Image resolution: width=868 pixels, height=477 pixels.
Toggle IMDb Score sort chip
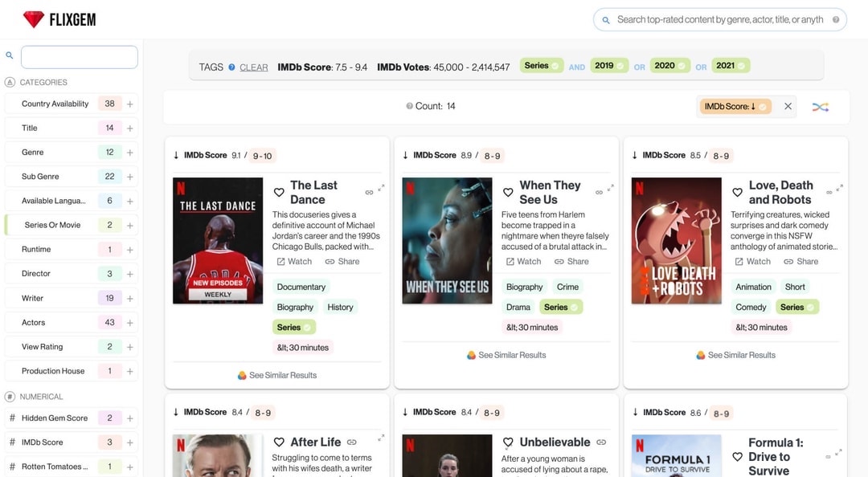coord(735,106)
